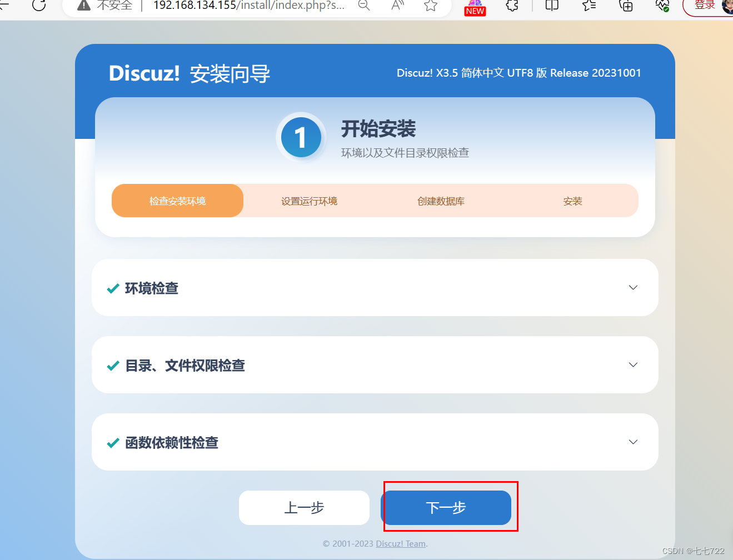Select the 检查安装环境 step tab

click(177, 201)
